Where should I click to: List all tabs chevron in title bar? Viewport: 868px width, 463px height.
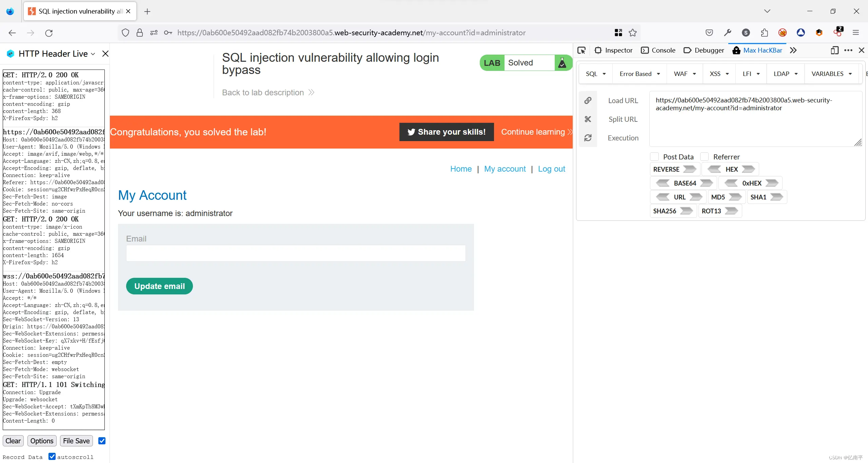point(767,11)
